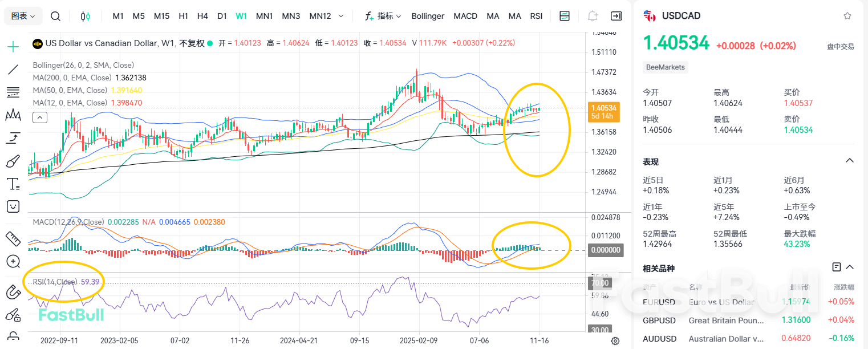The image size is (868, 349).
Task: Select the brush drawing tool
Action: (13, 160)
